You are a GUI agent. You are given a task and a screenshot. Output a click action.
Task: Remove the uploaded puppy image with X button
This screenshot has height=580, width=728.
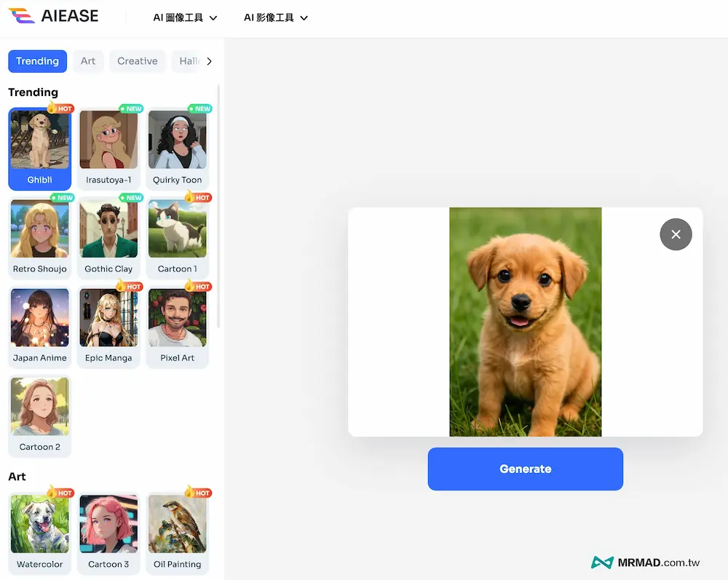click(x=676, y=234)
